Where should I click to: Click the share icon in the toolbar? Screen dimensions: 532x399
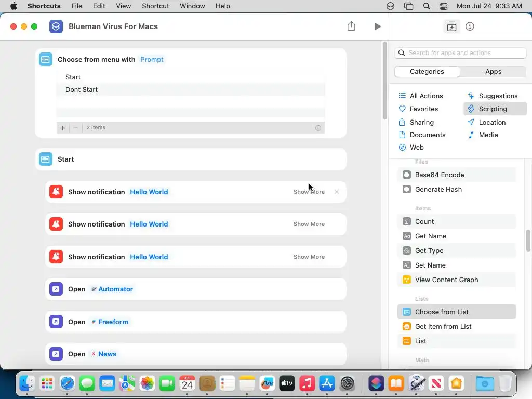coord(351,26)
